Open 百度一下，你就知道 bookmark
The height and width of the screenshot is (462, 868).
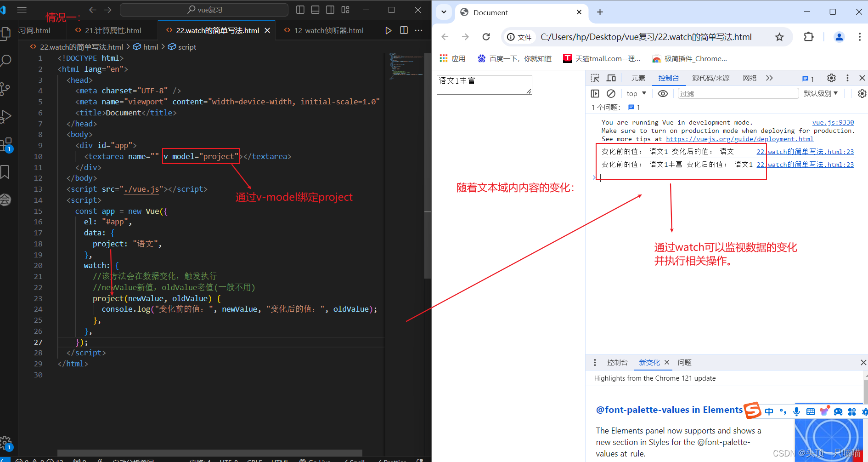point(514,58)
